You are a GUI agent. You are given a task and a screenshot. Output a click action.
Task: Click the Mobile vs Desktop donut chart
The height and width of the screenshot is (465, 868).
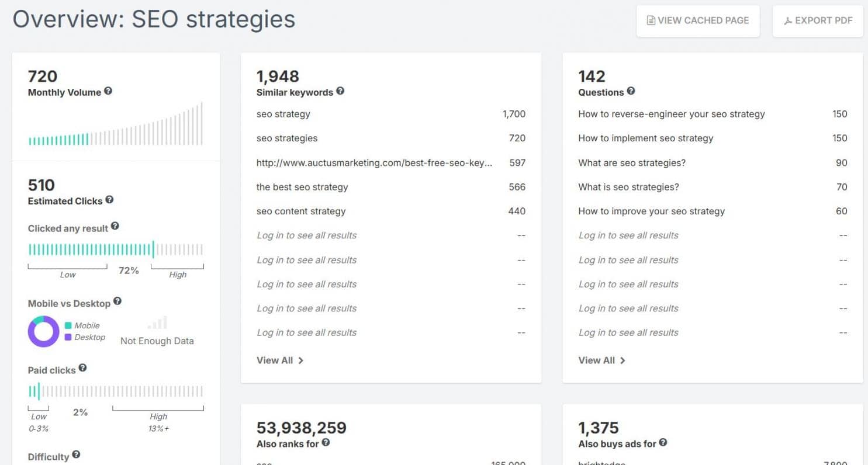(43, 331)
